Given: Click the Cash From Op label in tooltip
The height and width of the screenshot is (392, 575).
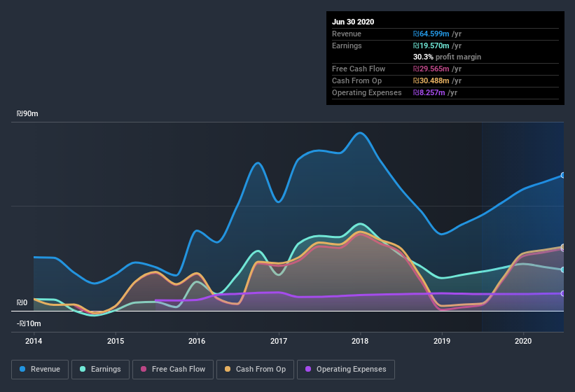Looking at the screenshot, I should [x=356, y=80].
